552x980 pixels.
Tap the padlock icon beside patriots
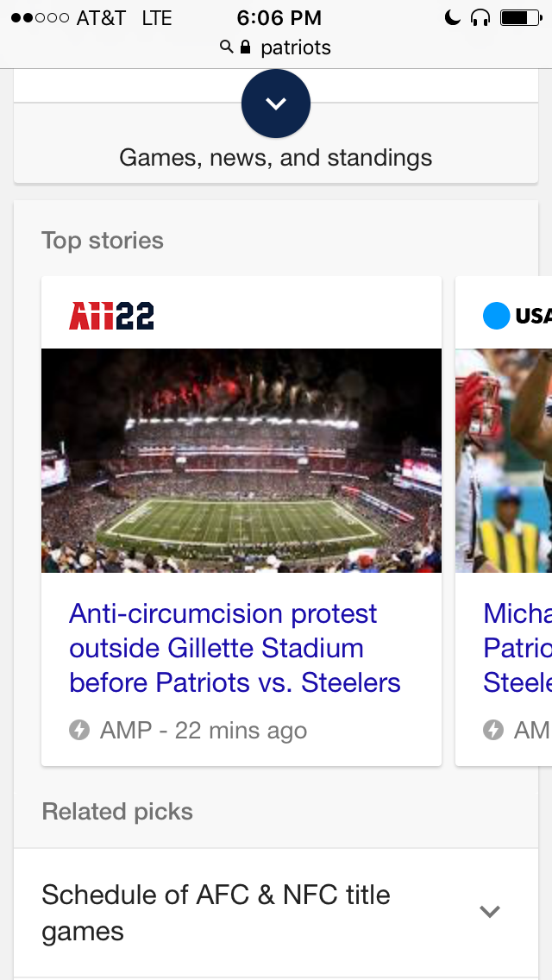245,47
